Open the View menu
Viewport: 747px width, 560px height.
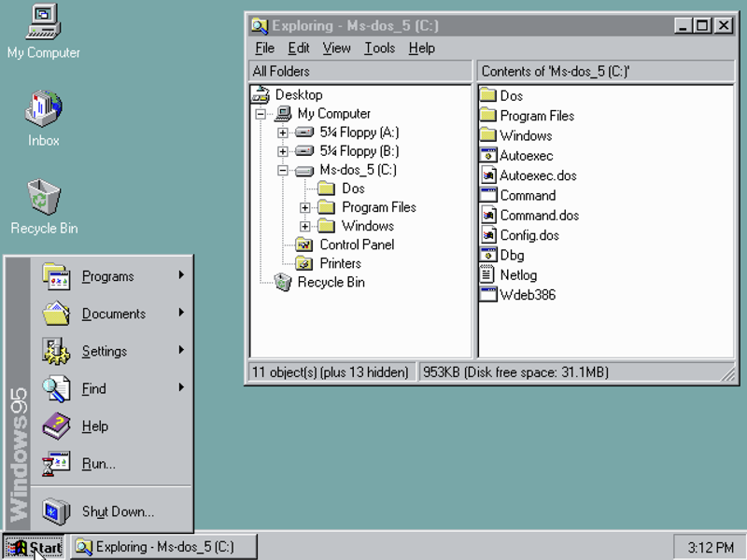point(336,48)
